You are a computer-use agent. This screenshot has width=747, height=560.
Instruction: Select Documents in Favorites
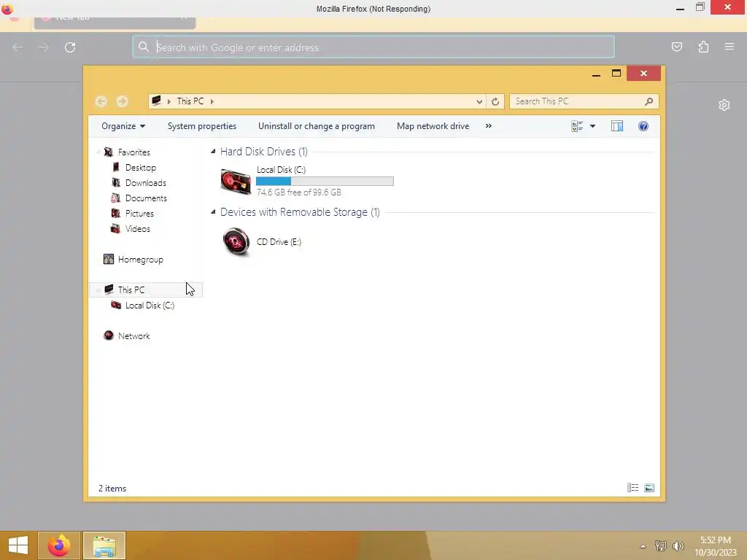(146, 198)
